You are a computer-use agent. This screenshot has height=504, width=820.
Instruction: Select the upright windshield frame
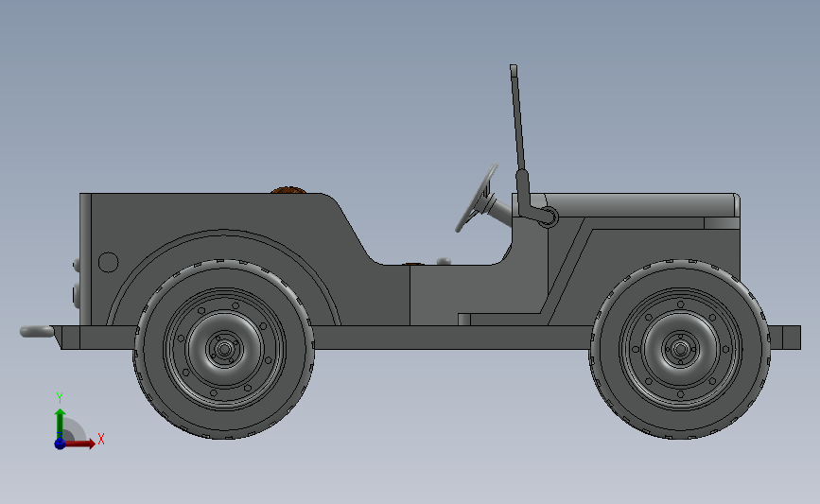point(517,119)
